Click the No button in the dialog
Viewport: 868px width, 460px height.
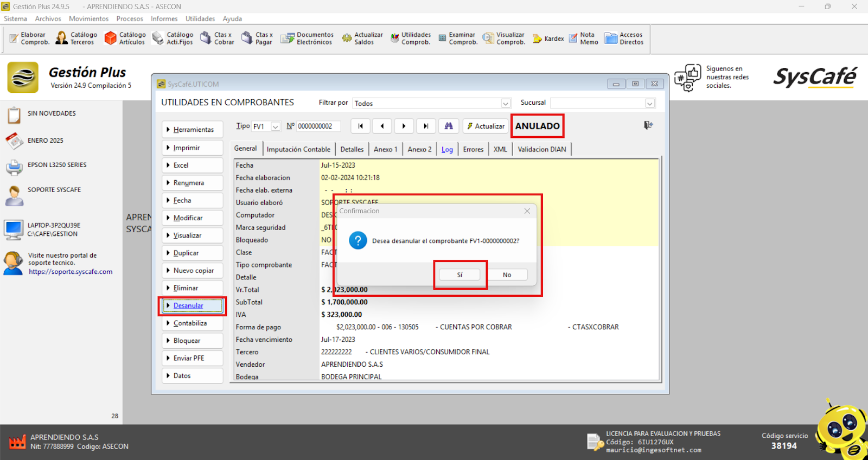coord(507,274)
